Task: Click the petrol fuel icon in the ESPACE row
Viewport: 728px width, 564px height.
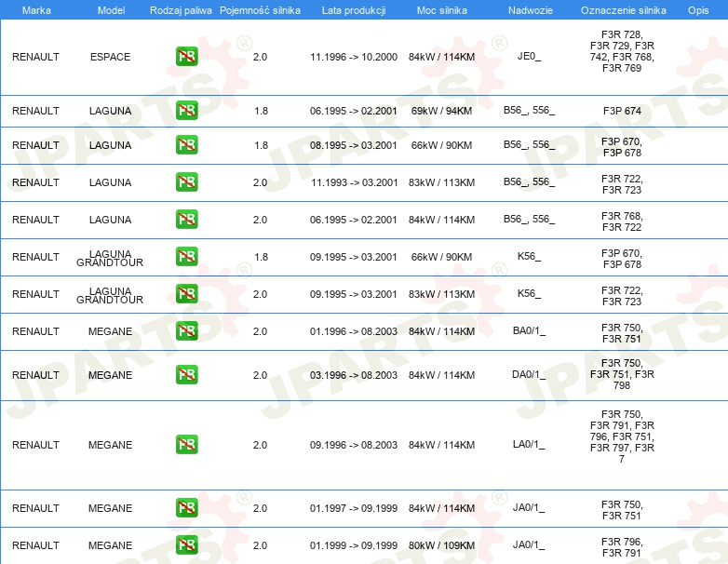Action: click(x=186, y=57)
